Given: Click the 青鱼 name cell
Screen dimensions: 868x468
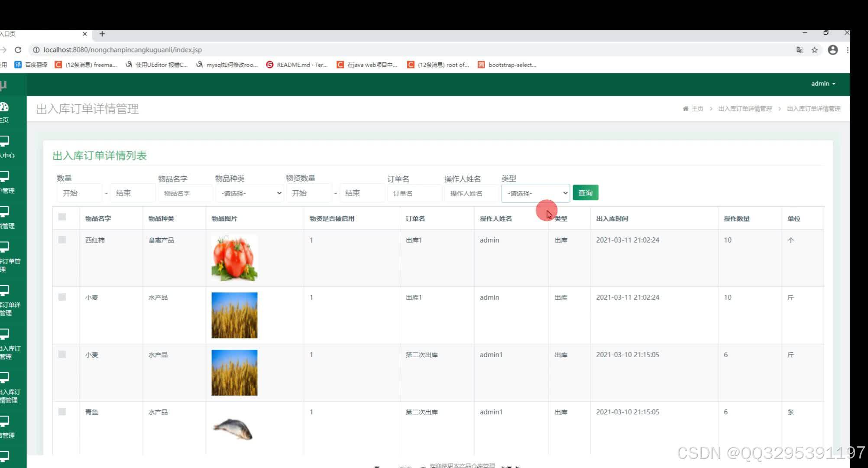Looking at the screenshot, I should click(x=91, y=412).
